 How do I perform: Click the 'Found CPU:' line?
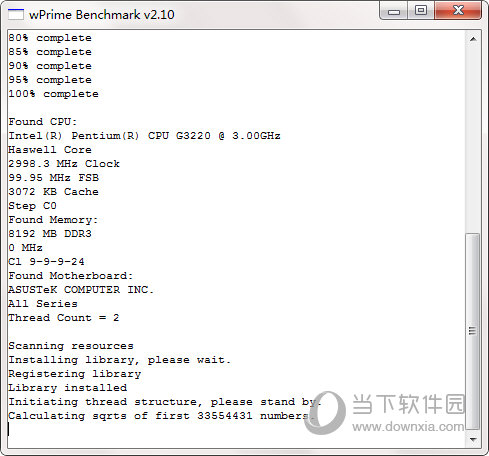click(x=43, y=122)
